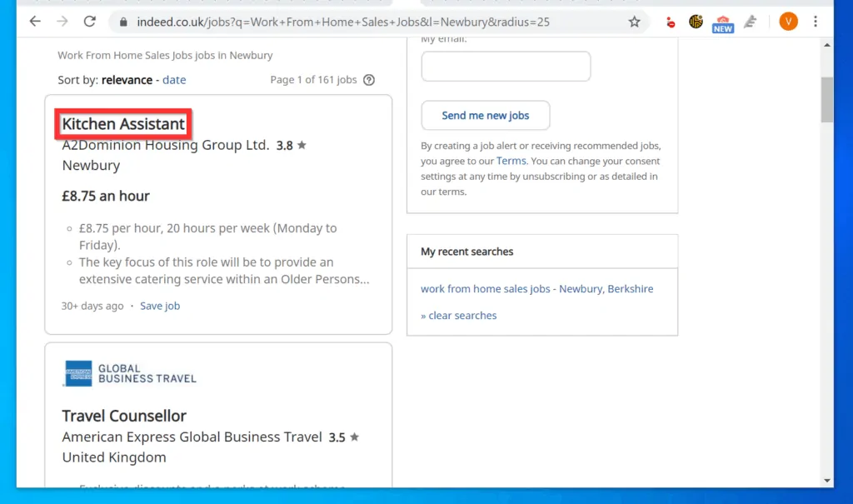The width and height of the screenshot is (853, 504).
Task: Click the American Express Global Business Travel logo
Action: tap(130, 373)
